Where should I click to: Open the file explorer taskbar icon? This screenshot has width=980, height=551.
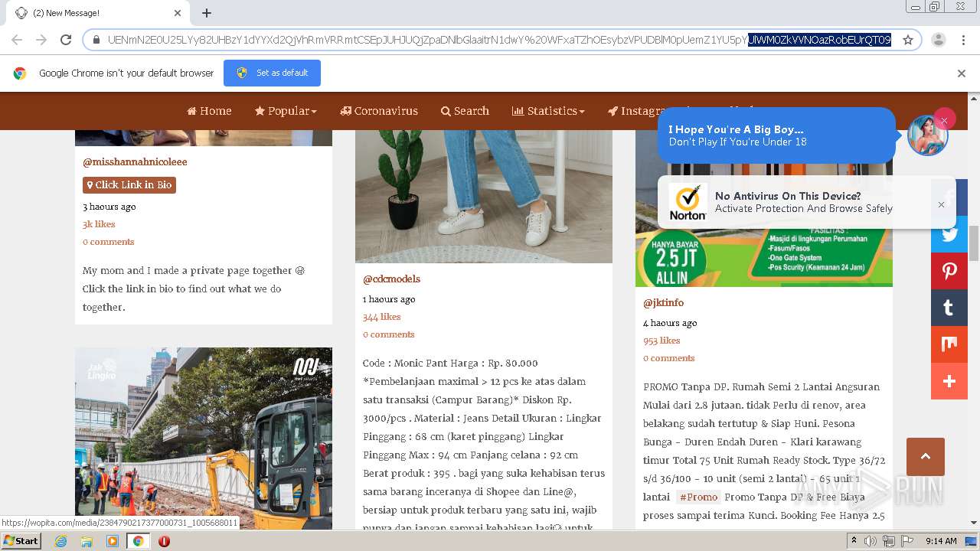[x=87, y=541]
